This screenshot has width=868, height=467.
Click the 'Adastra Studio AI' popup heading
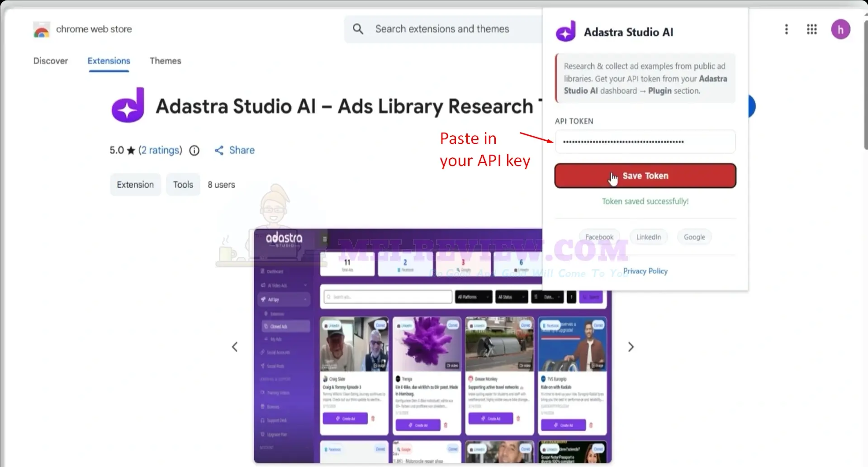[x=628, y=32]
